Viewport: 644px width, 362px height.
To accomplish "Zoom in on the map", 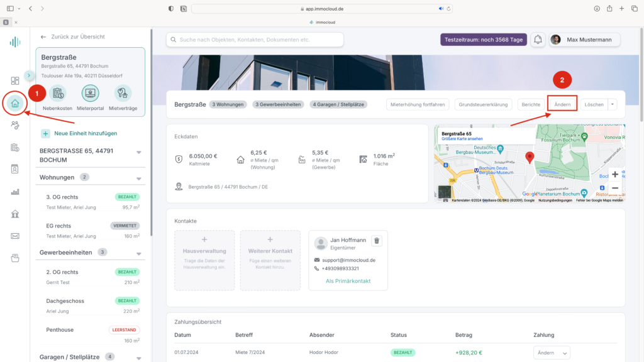I will click(615, 175).
